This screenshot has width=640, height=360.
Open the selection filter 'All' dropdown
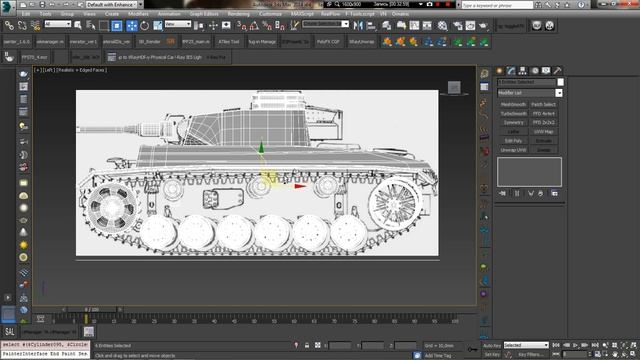pos(58,24)
